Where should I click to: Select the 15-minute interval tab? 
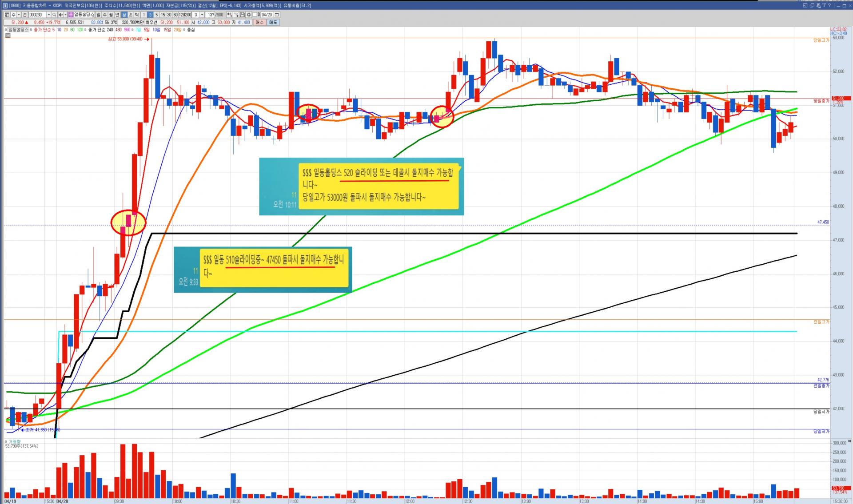[x=163, y=15]
